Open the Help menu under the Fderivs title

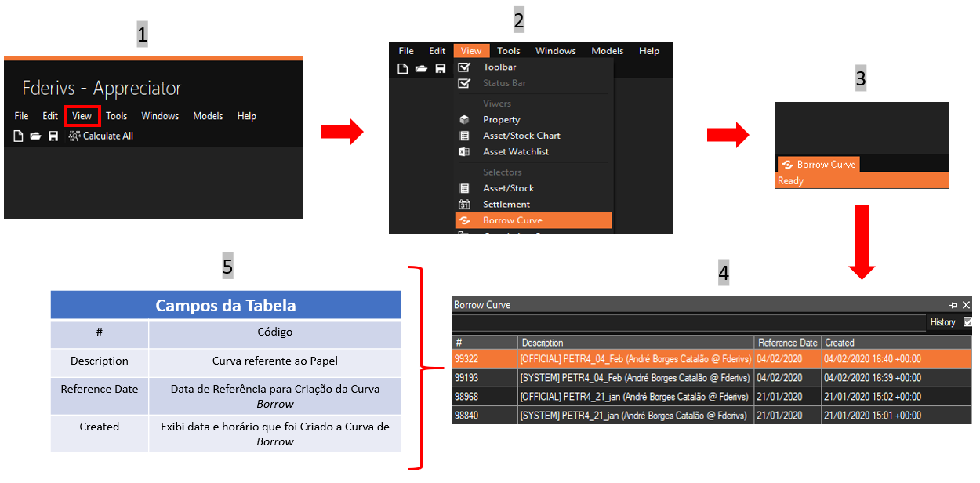(246, 116)
